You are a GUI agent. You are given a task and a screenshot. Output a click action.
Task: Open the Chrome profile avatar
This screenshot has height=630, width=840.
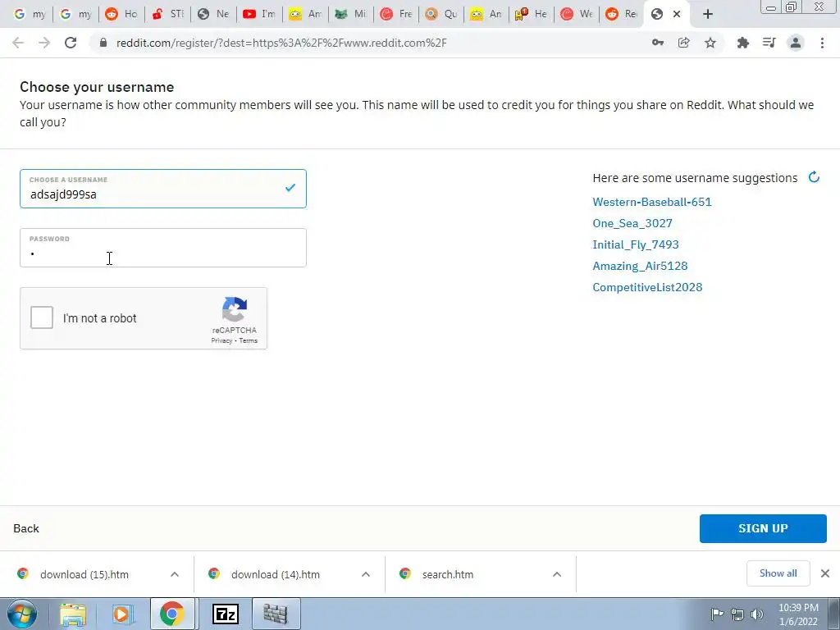coord(796,43)
